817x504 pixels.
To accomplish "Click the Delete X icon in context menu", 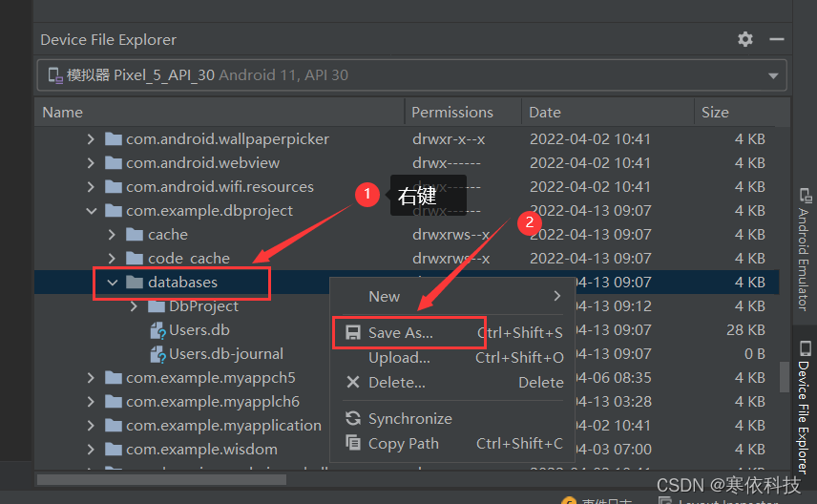I will coord(353,382).
